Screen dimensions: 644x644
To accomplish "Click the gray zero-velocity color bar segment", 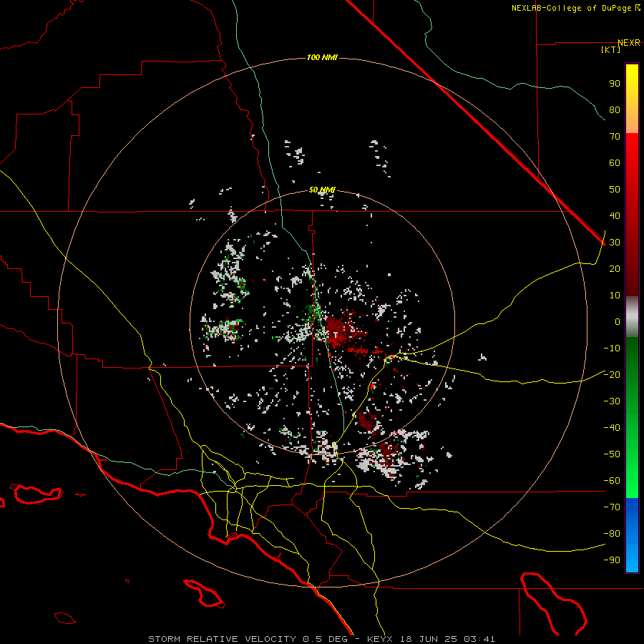I will 632,317.
